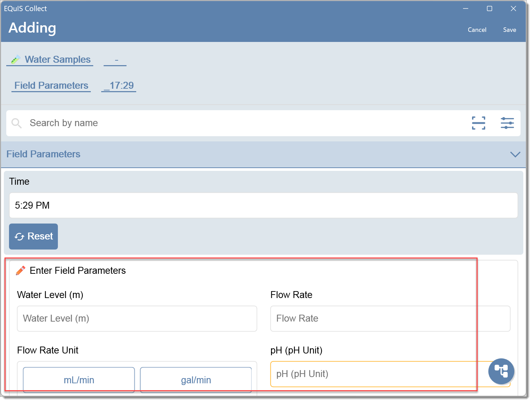Click the pencil icon beside Enter Field Parameters

pyautogui.click(x=21, y=270)
